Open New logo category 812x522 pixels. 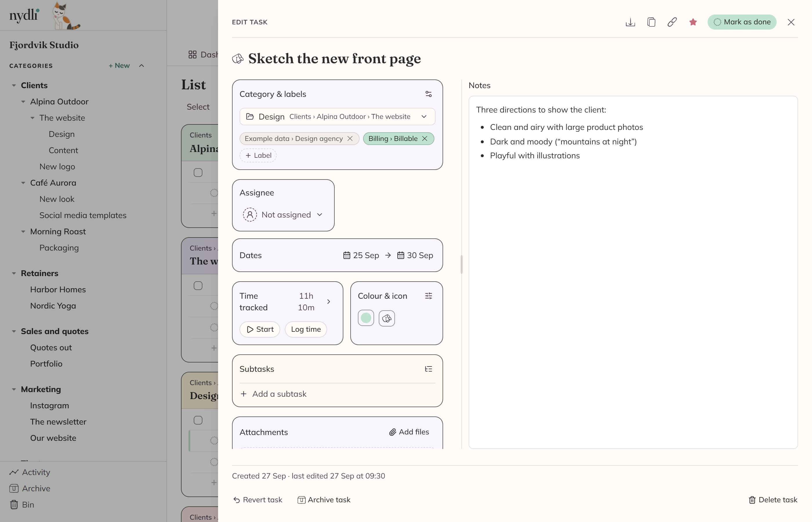(x=57, y=166)
